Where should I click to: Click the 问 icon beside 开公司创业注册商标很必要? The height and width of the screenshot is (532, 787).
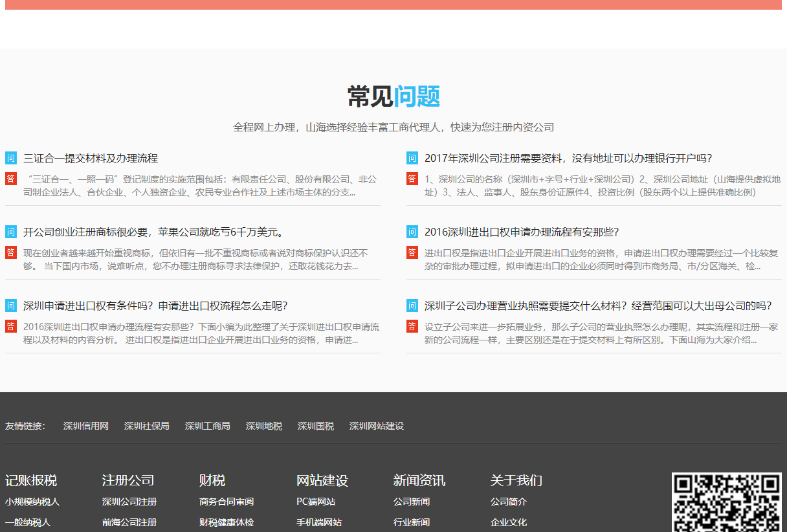[x=11, y=232]
